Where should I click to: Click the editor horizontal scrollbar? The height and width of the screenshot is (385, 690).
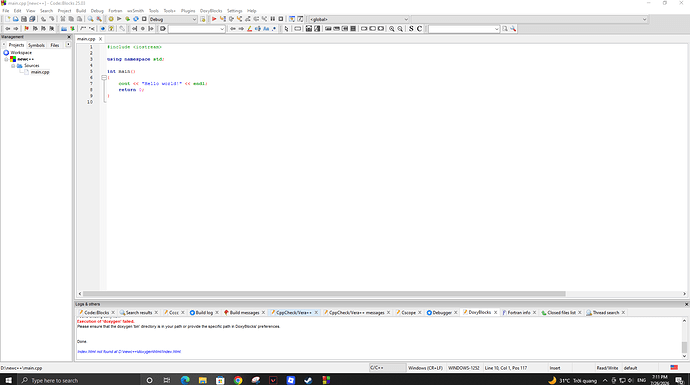324,293
